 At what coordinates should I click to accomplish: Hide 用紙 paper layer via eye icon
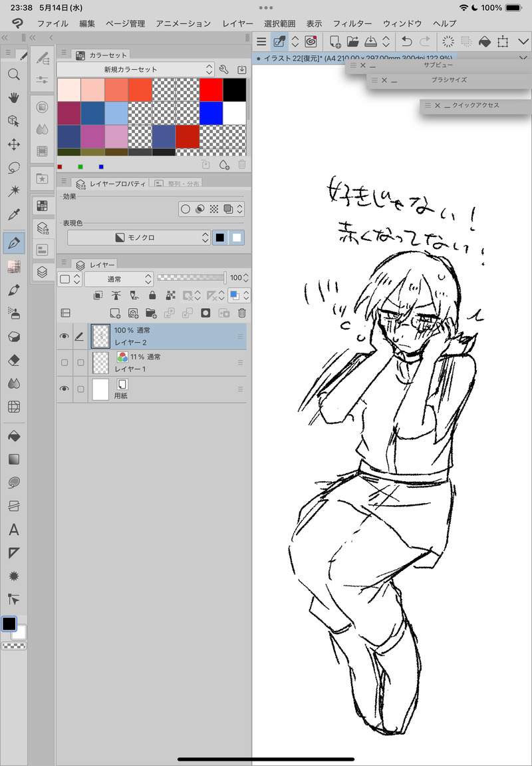[64, 389]
